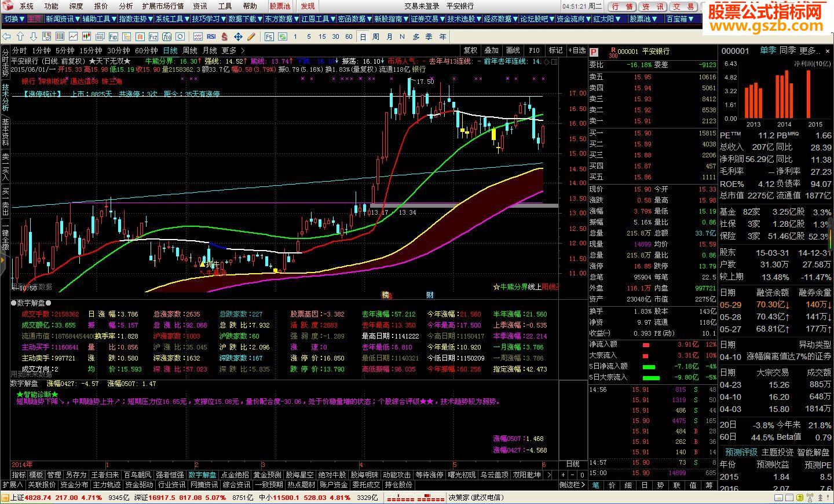Viewport: 834px width, 504px height.
Task: Click the 画线 button
Action: (513, 50)
